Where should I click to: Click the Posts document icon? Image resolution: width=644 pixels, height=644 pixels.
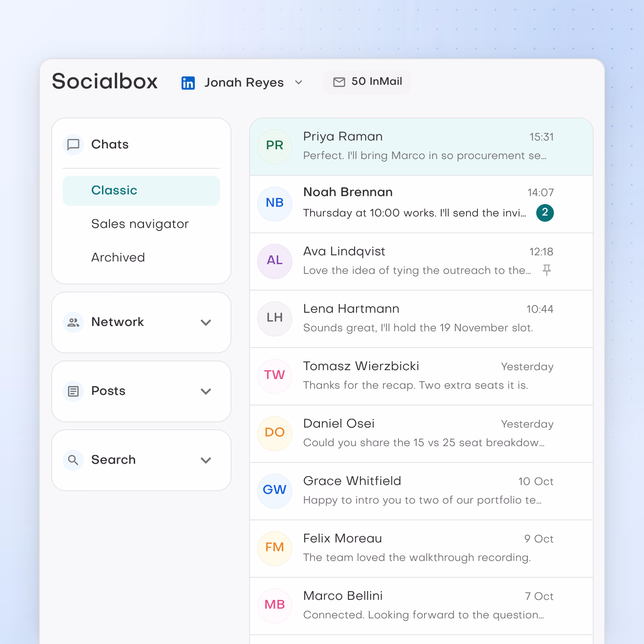pyautogui.click(x=73, y=391)
